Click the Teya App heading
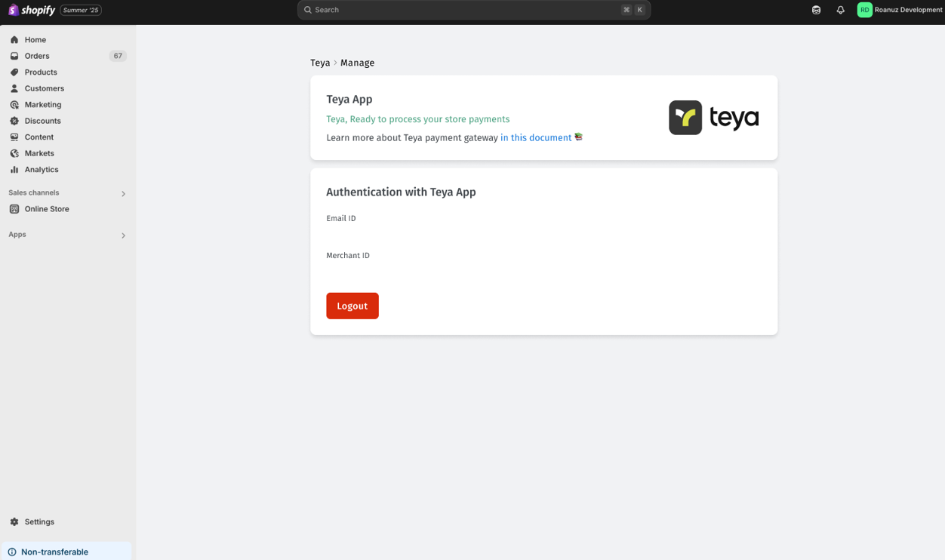This screenshot has width=945, height=560. point(349,100)
